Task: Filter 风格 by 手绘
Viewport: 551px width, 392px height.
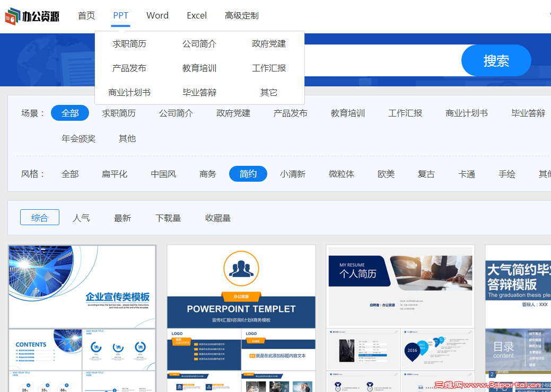Action: coord(507,174)
